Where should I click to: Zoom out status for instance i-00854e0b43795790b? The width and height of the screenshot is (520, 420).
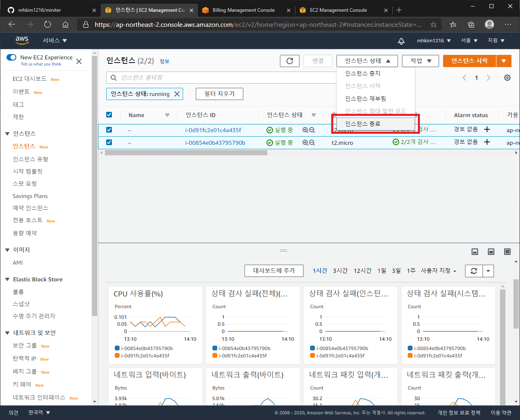pyautogui.click(x=312, y=143)
